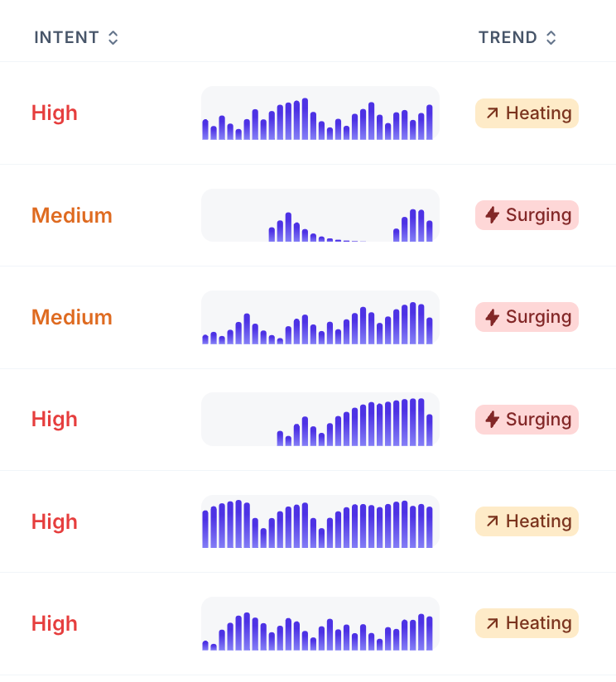
Task: Open the first row's sparkline bar chart
Action: point(320,113)
